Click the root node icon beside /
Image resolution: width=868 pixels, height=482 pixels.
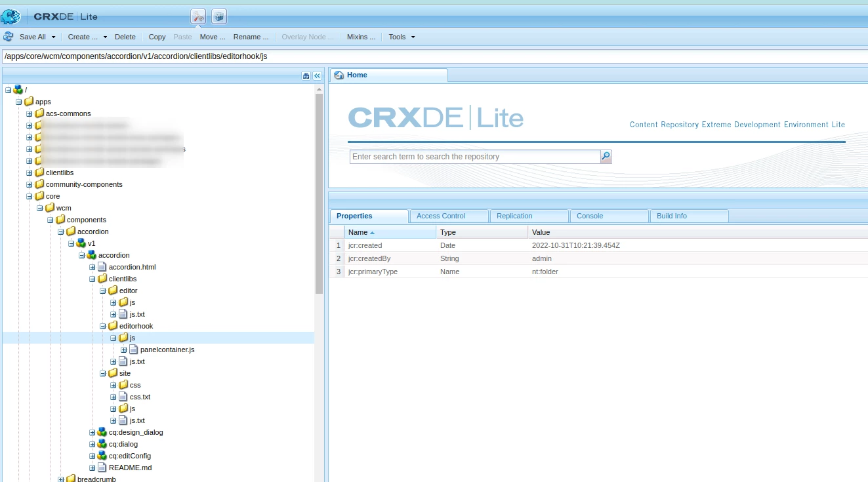[x=18, y=90]
